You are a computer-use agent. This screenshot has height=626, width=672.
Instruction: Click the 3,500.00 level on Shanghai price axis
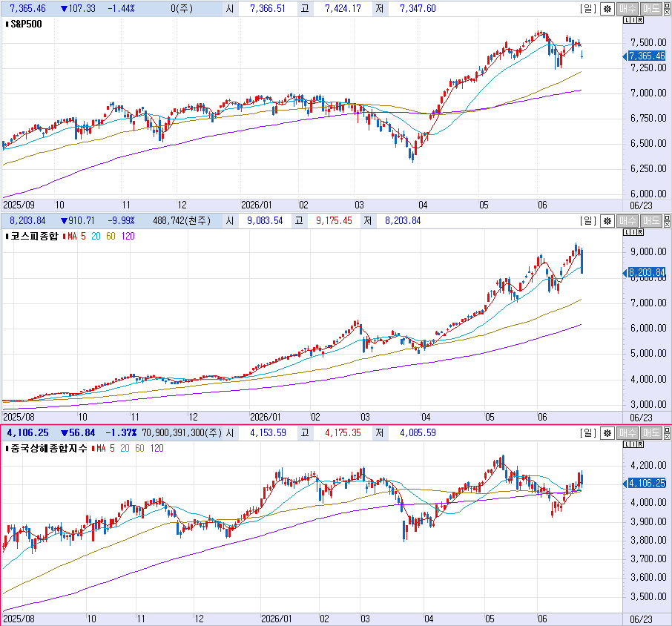[648, 596]
